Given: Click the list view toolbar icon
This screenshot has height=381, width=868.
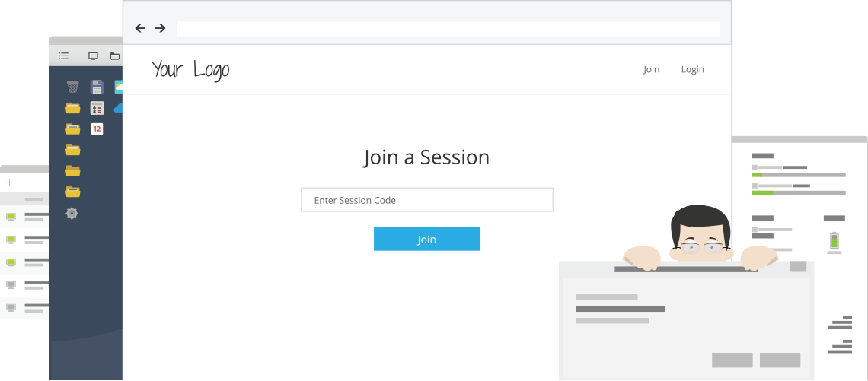Looking at the screenshot, I should click(64, 56).
